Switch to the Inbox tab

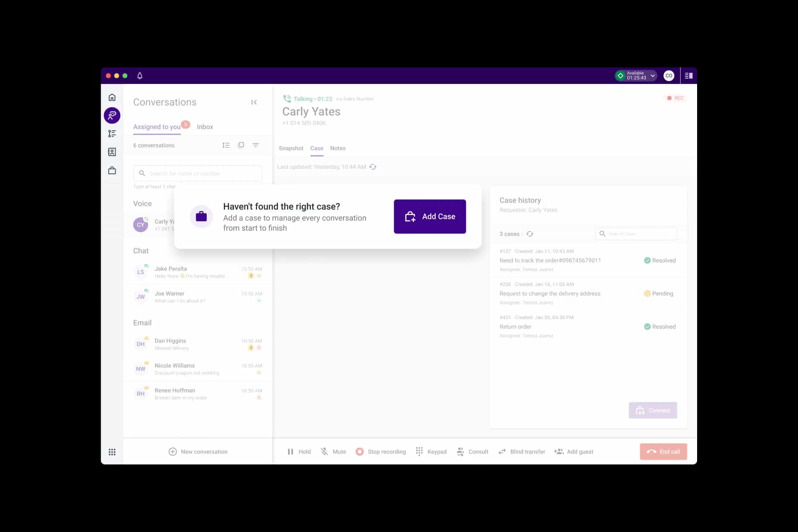[205, 127]
